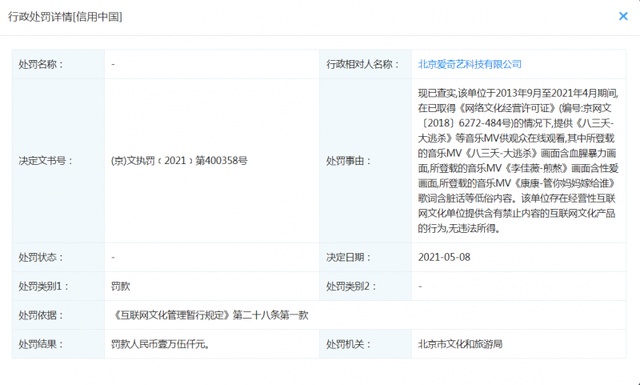Select document number (京)文执罚（2021）第400358号
Screen dimensions: 640x385
[179, 161]
